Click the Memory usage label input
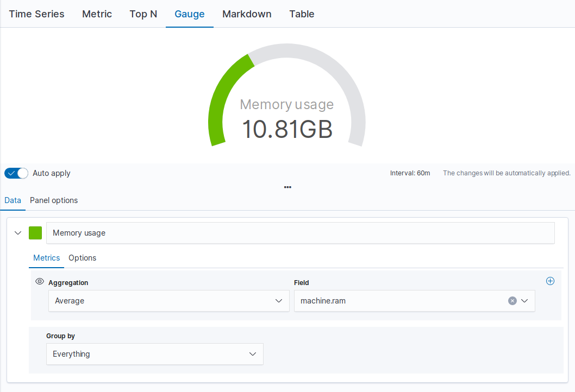This screenshot has width=575, height=392. pyautogui.click(x=300, y=233)
